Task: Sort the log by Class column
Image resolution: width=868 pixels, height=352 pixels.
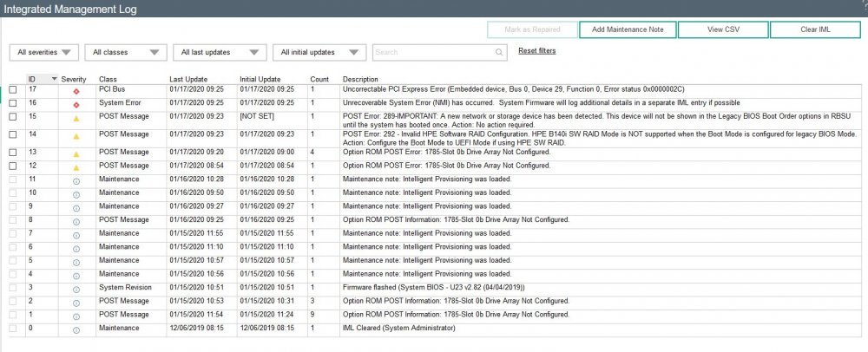Action: tap(108, 80)
